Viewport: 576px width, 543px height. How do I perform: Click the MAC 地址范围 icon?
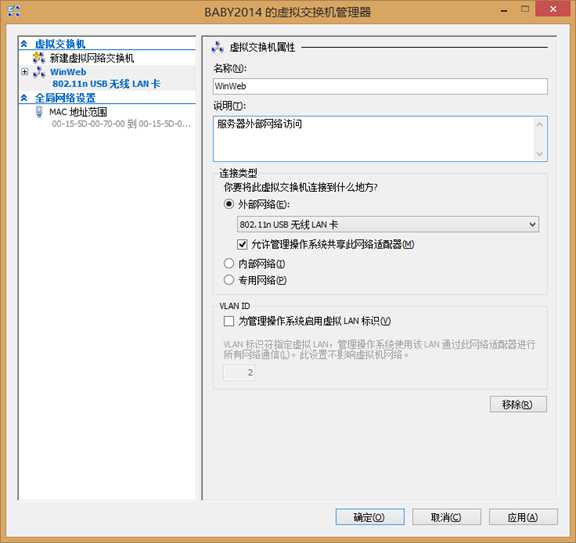[x=39, y=112]
